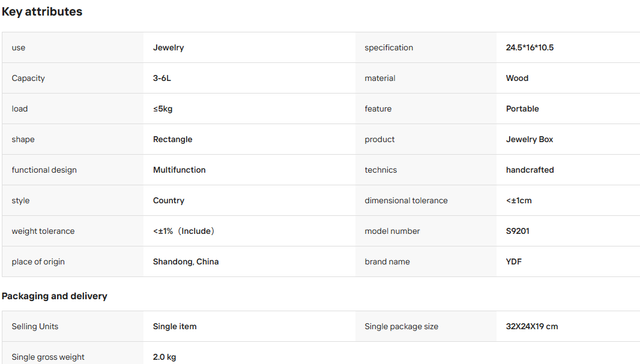Select the Multifunction design value
The width and height of the screenshot is (640, 364).
[x=179, y=170]
